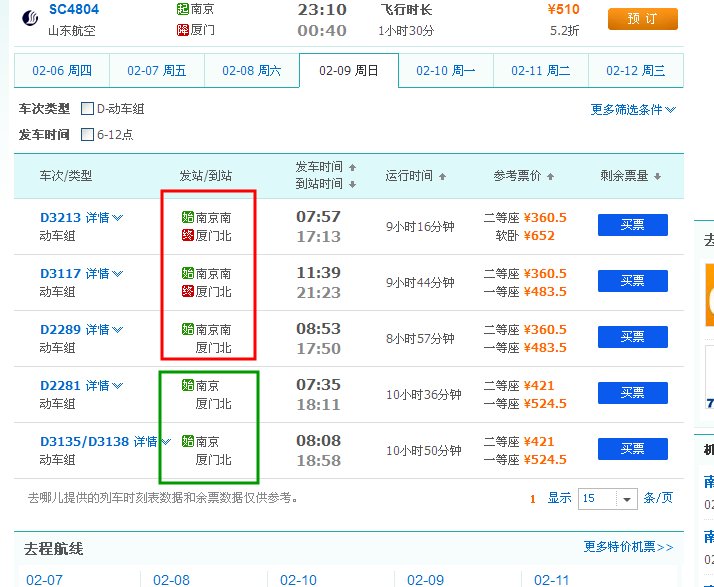714x587 pixels.
Task: Expand D3117 详情 details
Action: [x=104, y=274]
